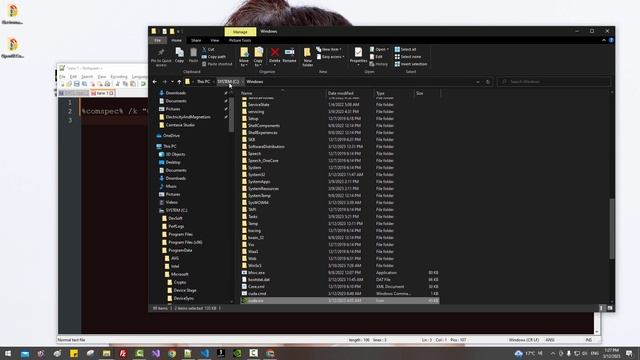Open Chrome from the taskbar
The image size is (640, 360).
[172, 353]
